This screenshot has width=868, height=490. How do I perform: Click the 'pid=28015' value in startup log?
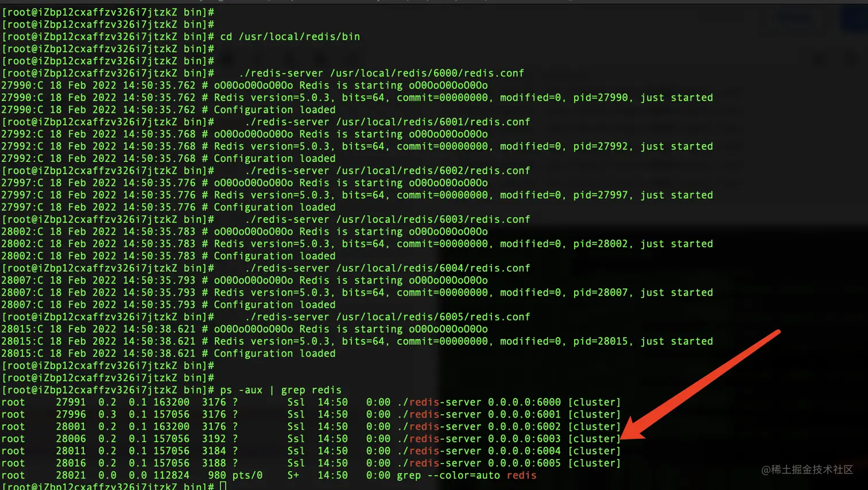tap(601, 341)
